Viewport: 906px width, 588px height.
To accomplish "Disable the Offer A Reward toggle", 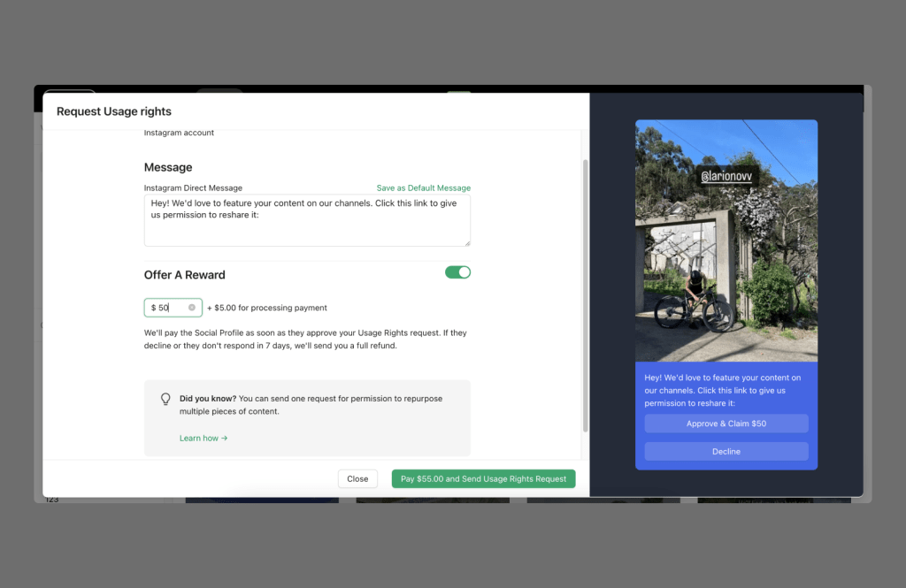I will point(457,272).
